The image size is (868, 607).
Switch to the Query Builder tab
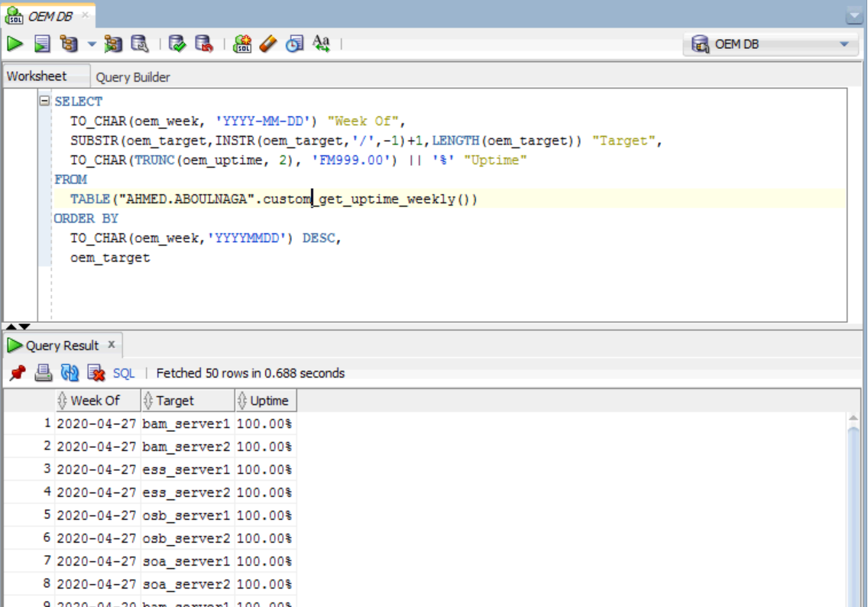click(x=133, y=77)
